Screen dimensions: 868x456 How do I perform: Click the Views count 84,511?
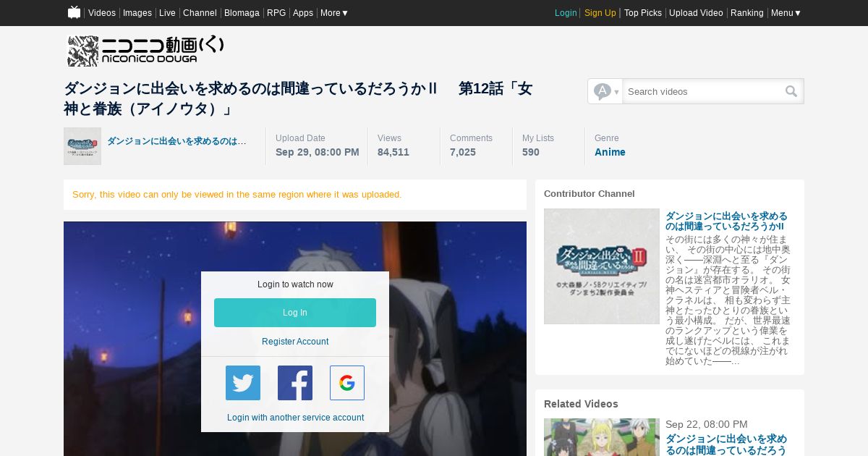(393, 152)
